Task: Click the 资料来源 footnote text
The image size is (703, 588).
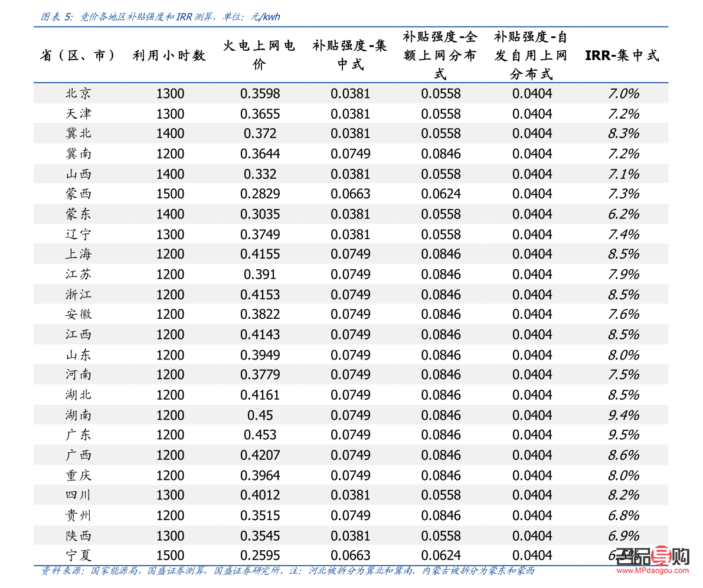Action: [288, 571]
